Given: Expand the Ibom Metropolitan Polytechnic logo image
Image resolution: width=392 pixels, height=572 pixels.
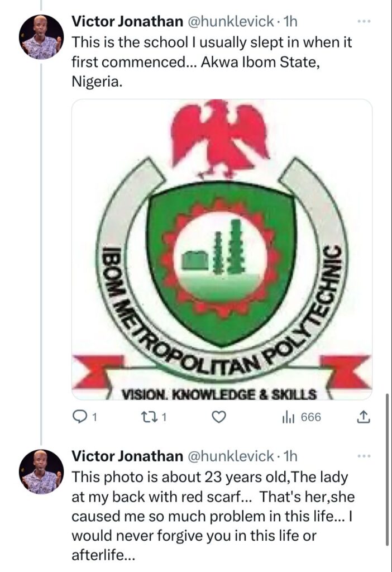Looking at the screenshot, I should (222, 250).
